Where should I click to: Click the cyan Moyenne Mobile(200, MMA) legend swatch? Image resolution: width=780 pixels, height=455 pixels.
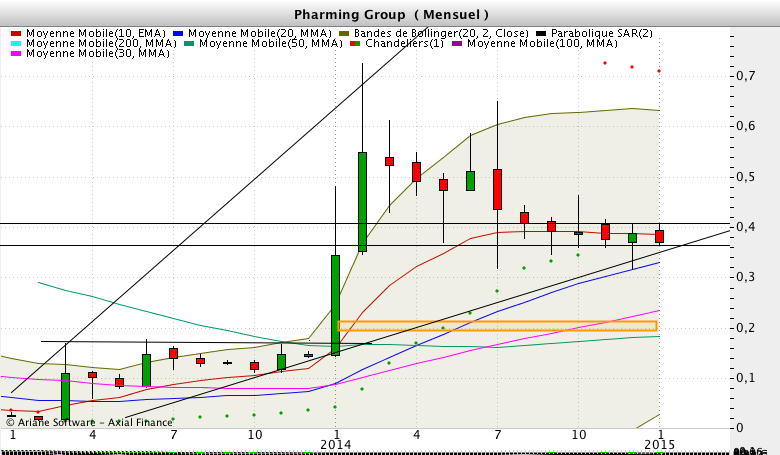coord(16,43)
